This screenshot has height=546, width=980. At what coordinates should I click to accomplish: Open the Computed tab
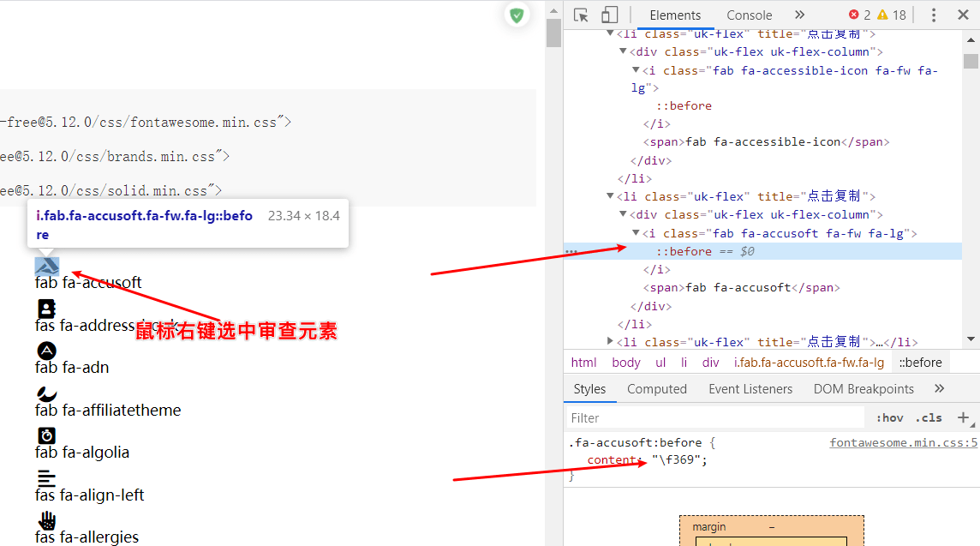click(656, 389)
